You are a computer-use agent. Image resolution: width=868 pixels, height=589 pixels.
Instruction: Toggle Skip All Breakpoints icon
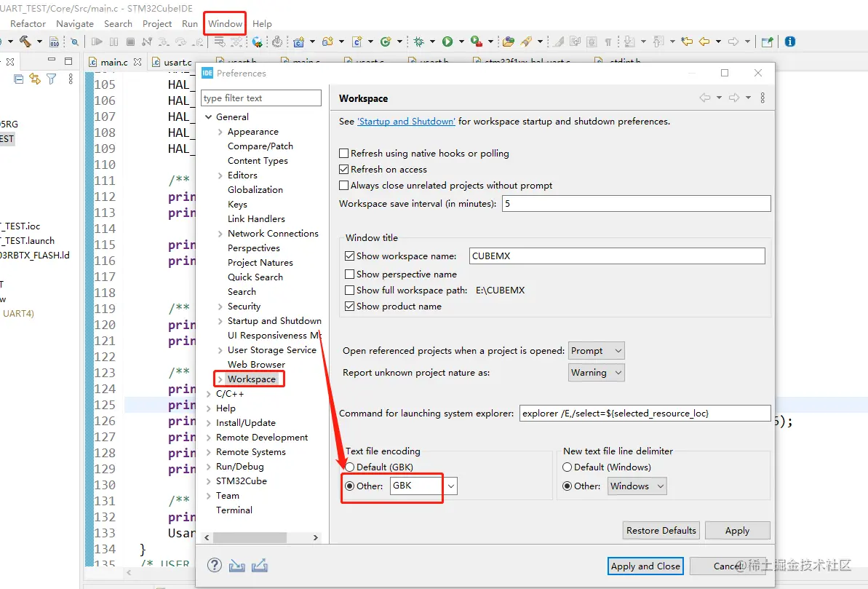click(74, 41)
